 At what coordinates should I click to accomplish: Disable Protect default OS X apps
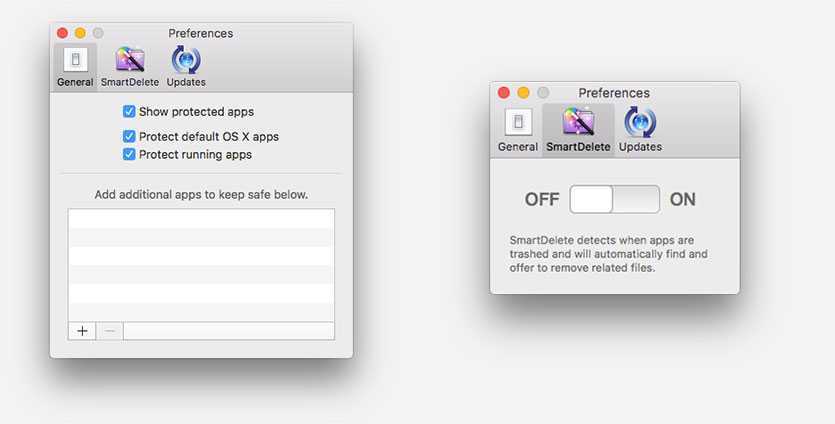[129, 136]
